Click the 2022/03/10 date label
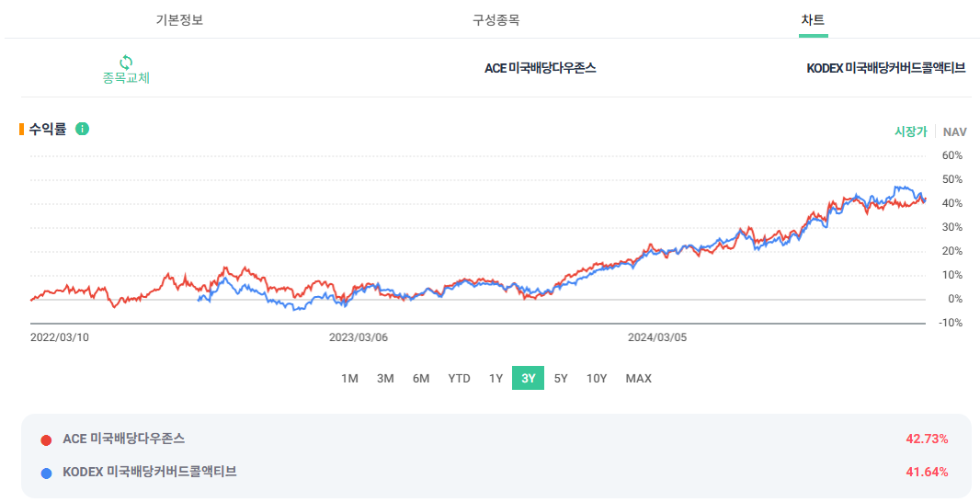The image size is (980, 502). (x=60, y=337)
